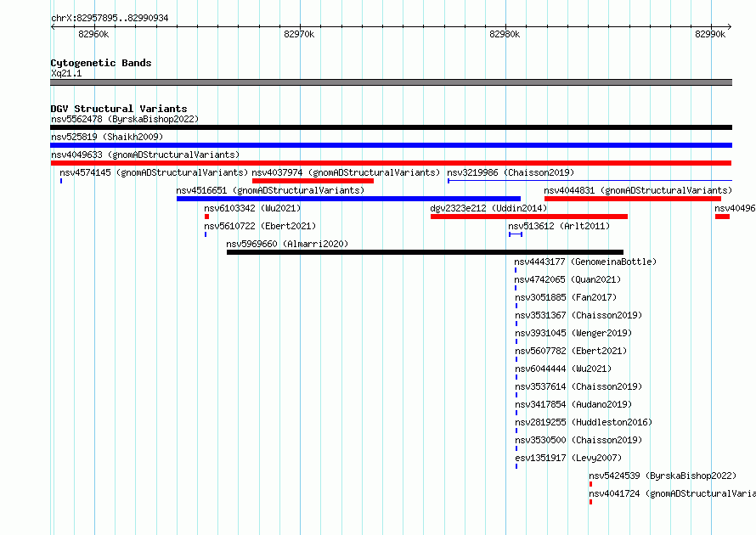Click nsv4041724 variant label
The image size is (756, 535).
coord(672,493)
